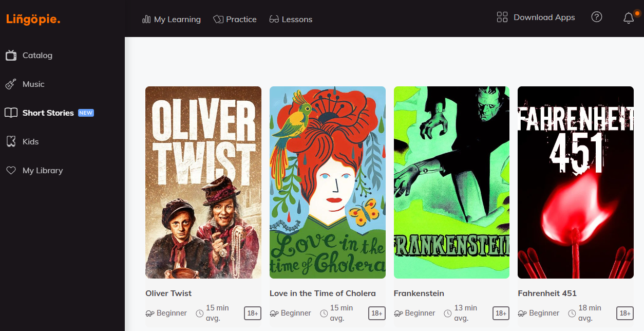Screen dimensions: 644x331
Task: Switch to the Lessons tab
Action: (291, 20)
